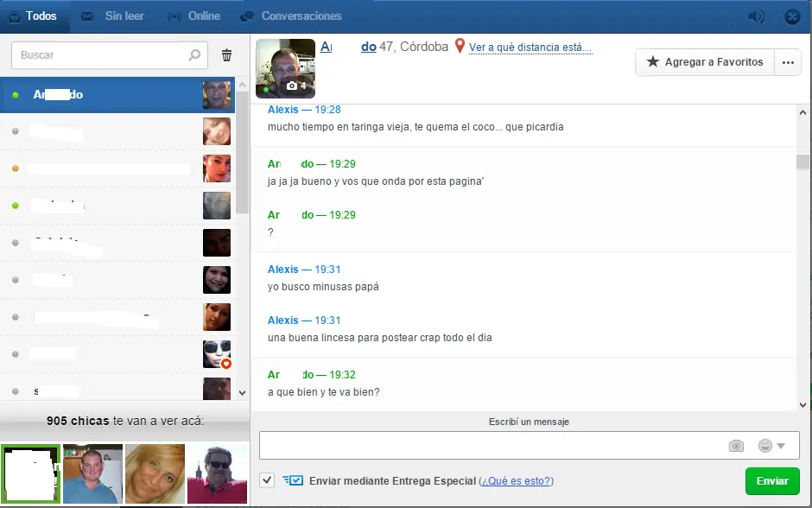Viewport: 812px width, 508px height.
Task: Open 'Ver a qué distancia está...' link
Action: 530,48
